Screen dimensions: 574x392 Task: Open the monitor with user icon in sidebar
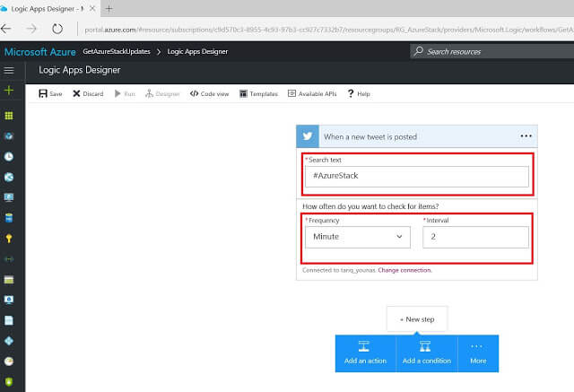click(x=9, y=301)
